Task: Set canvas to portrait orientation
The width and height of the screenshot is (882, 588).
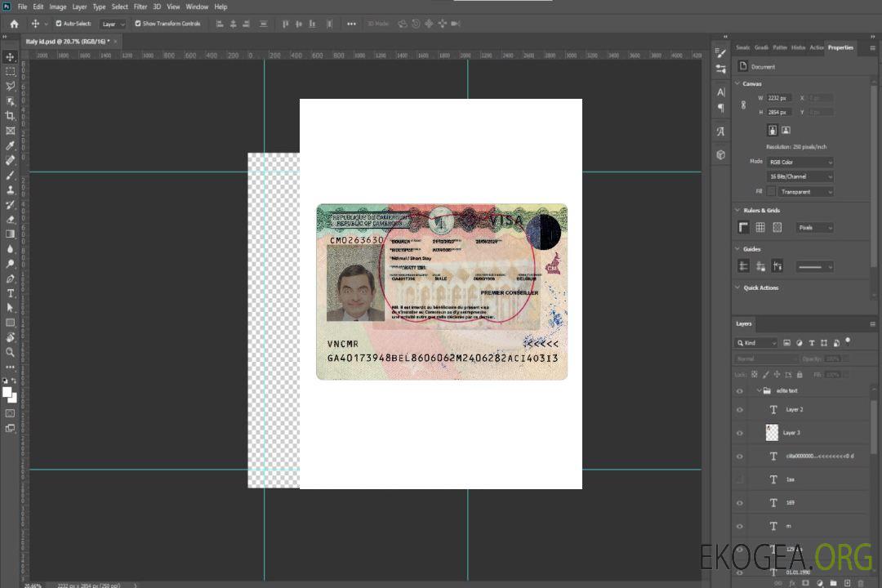Action: tap(773, 131)
